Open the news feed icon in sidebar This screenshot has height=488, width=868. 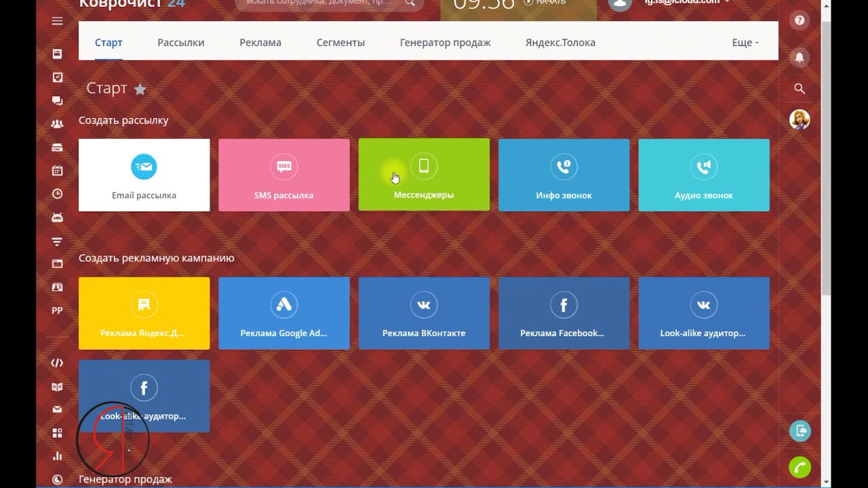pos(57,54)
